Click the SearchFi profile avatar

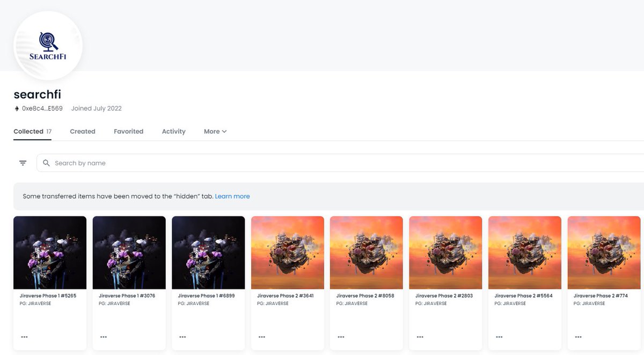(x=48, y=46)
